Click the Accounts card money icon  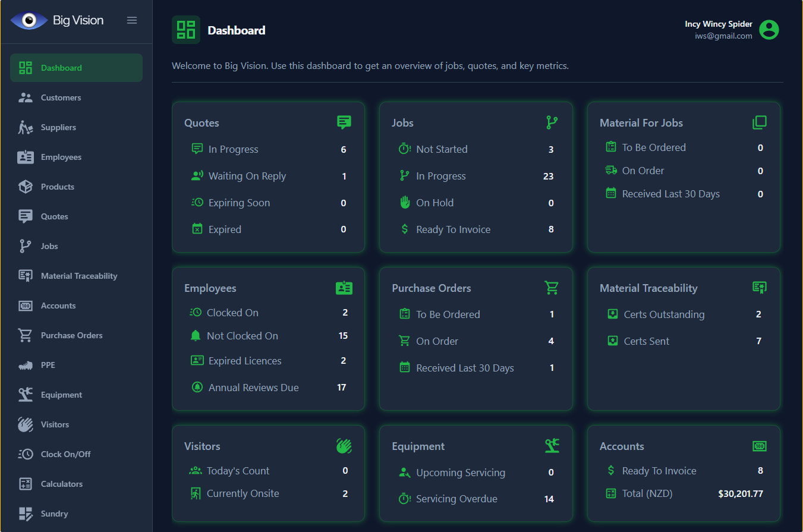[x=759, y=446]
